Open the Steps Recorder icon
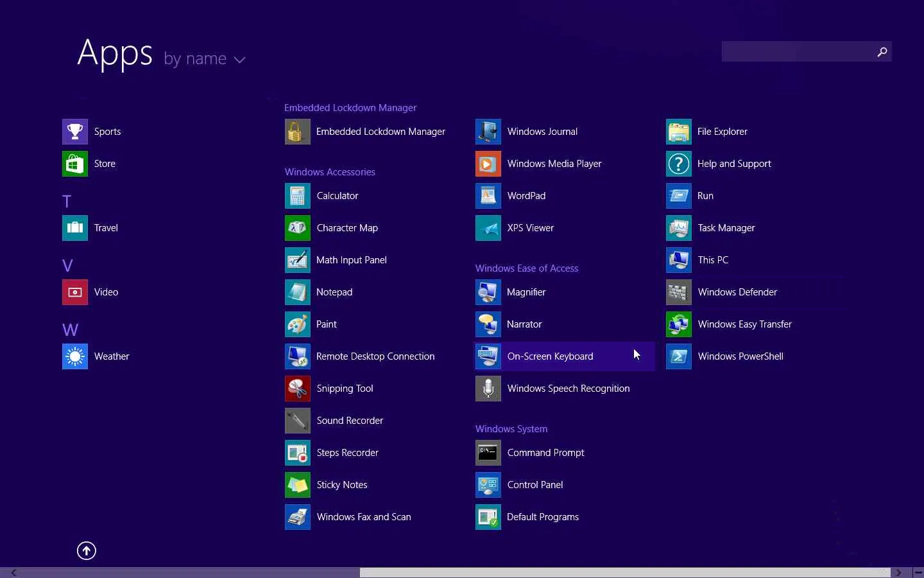The height and width of the screenshot is (578, 924). click(x=298, y=453)
